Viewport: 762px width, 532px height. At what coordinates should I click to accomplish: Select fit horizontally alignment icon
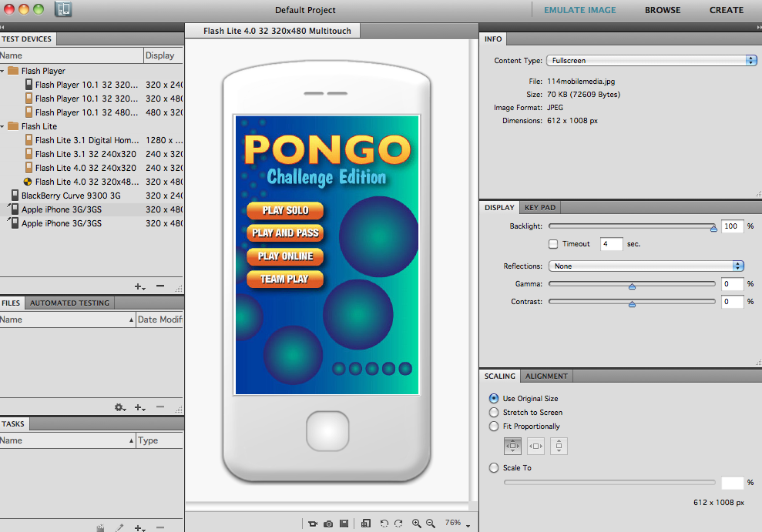click(x=536, y=446)
